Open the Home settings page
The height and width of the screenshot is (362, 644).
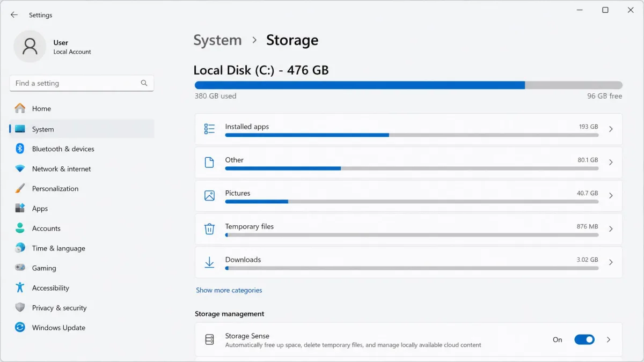(82, 108)
